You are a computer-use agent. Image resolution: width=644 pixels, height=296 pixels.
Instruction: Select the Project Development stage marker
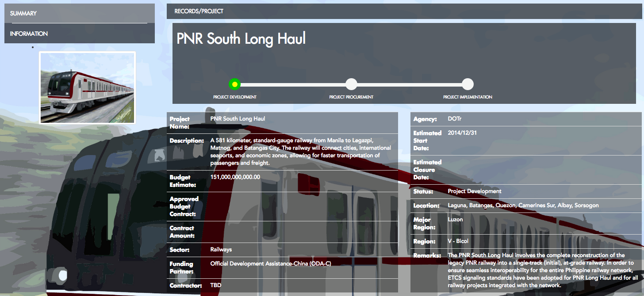point(234,83)
